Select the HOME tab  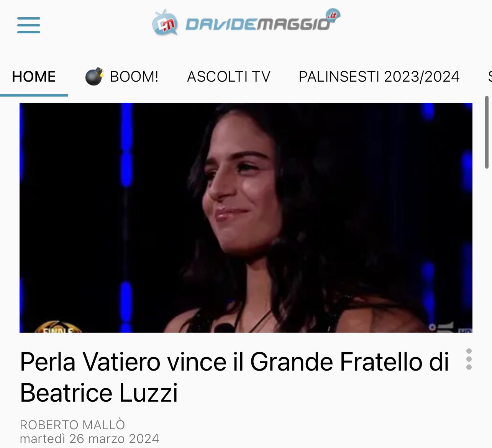(x=34, y=77)
